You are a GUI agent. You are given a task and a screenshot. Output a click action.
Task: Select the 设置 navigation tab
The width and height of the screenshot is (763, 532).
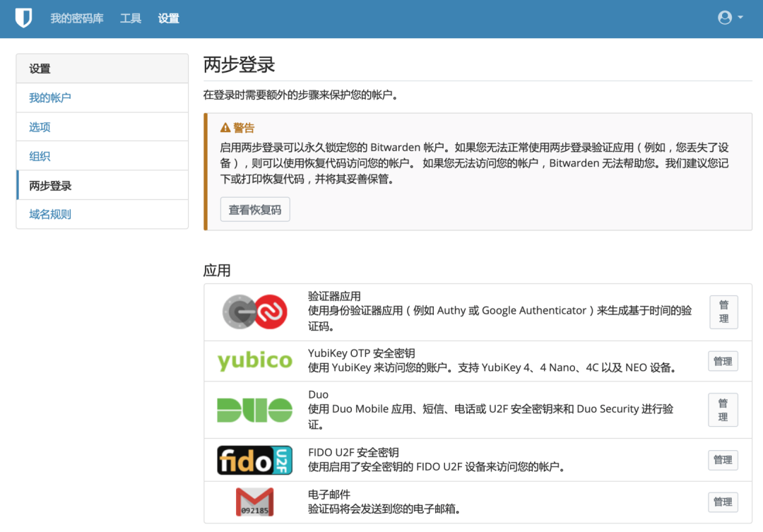click(x=168, y=19)
